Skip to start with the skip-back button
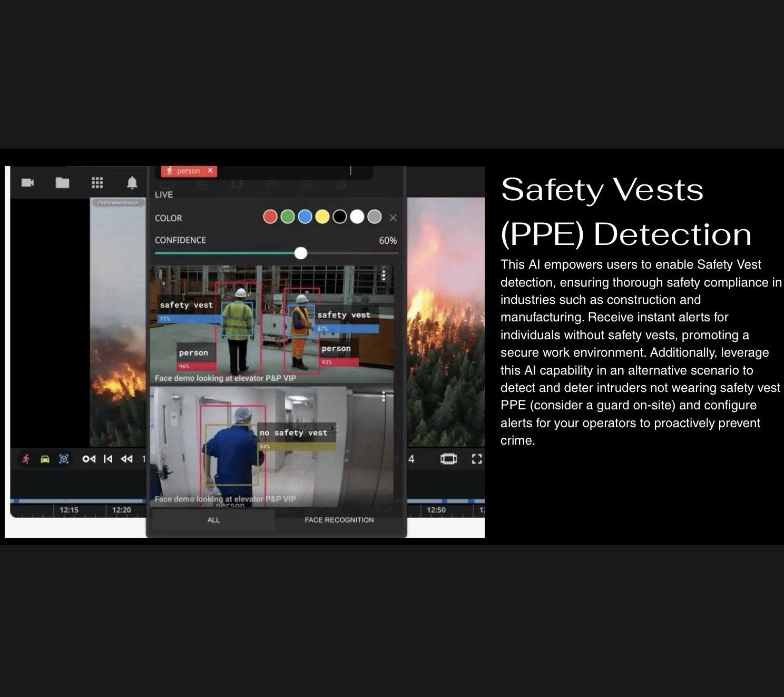 tap(108, 459)
